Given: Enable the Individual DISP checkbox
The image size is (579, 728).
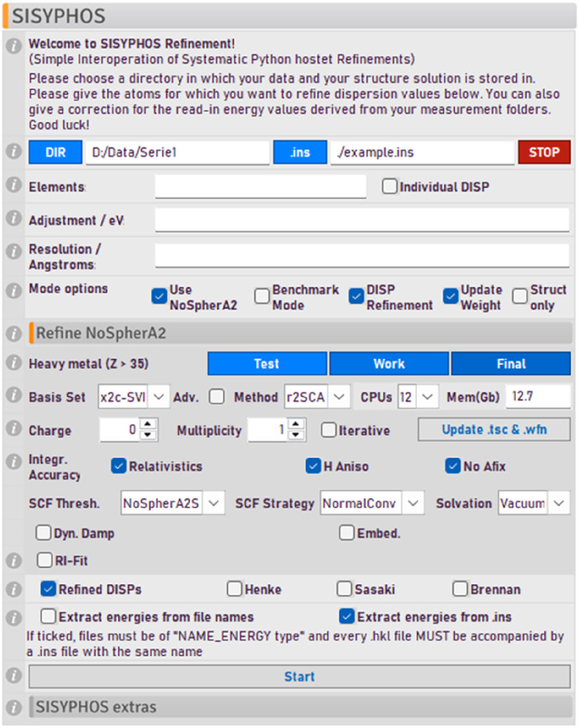Looking at the screenshot, I should click(389, 186).
